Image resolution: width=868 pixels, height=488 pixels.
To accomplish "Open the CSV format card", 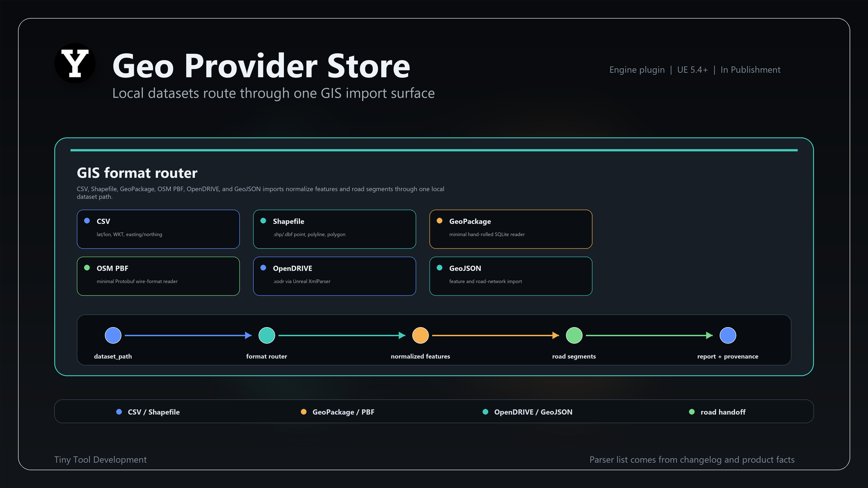I will click(158, 229).
